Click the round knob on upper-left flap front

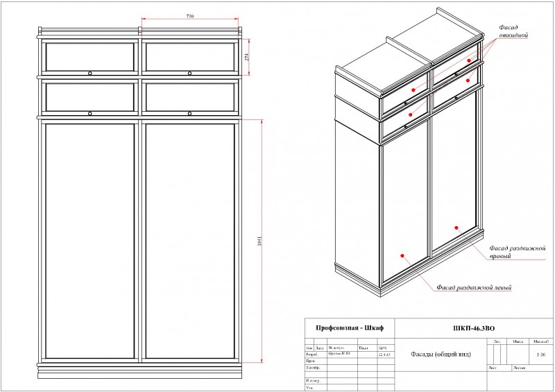90,74
